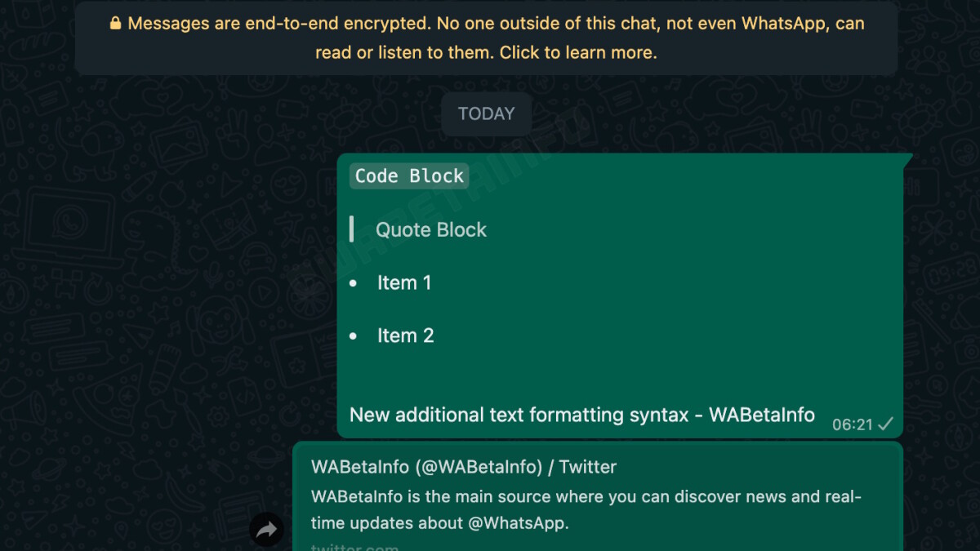Click the TODAY date chip
The width and height of the screenshot is (980, 551).
[x=487, y=113]
